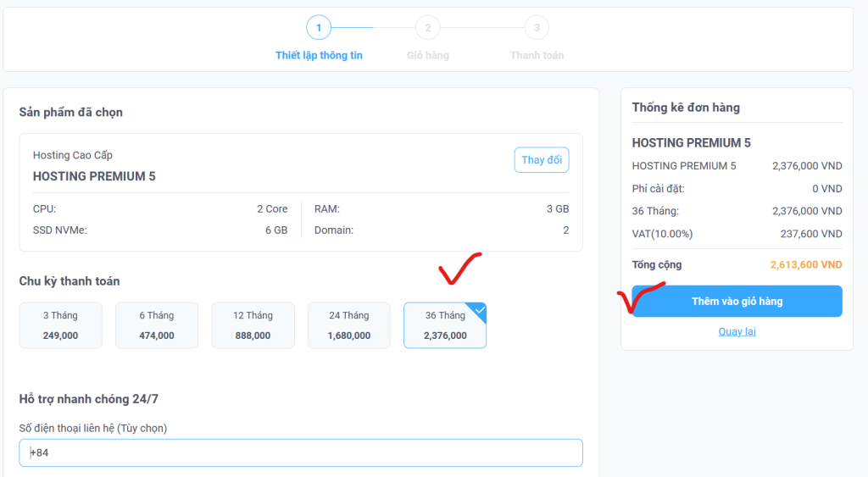Viewport: 868px width, 477px height.
Task: Click the blue checkmark badge on 36 Tháng
Action: [x=480, y=310]
